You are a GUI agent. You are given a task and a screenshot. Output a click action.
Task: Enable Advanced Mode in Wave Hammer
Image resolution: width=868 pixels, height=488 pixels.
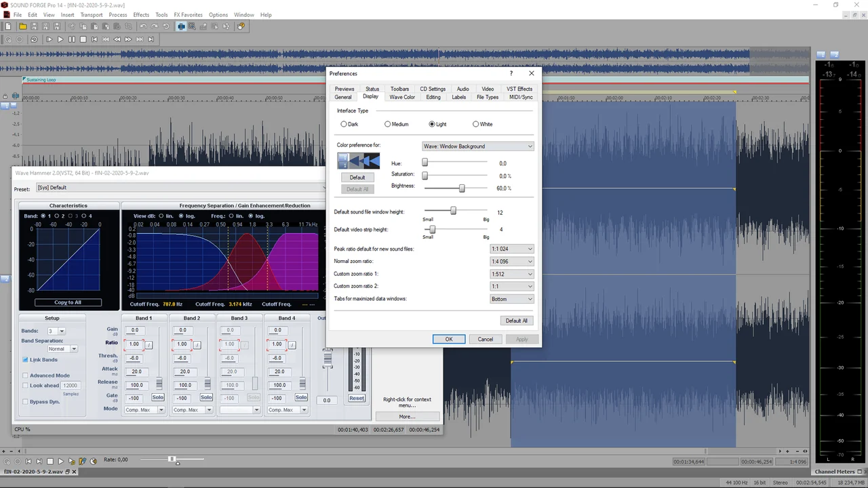coord(26,375)
